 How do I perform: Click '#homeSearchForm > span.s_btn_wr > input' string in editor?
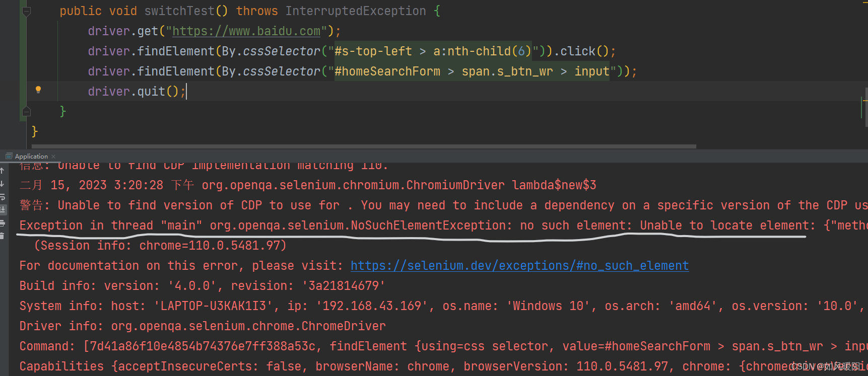[x=472, y=71]
